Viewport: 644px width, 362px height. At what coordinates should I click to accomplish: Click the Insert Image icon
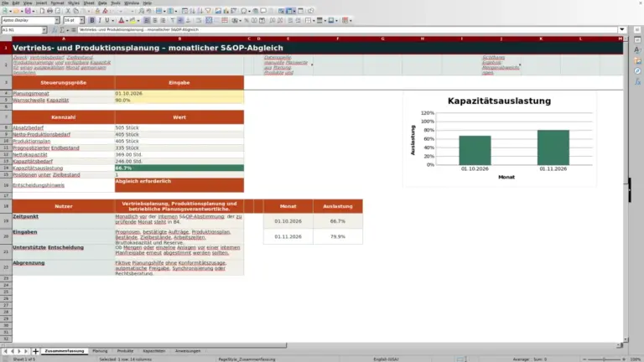pyautogui.click(x=218, y=11)
